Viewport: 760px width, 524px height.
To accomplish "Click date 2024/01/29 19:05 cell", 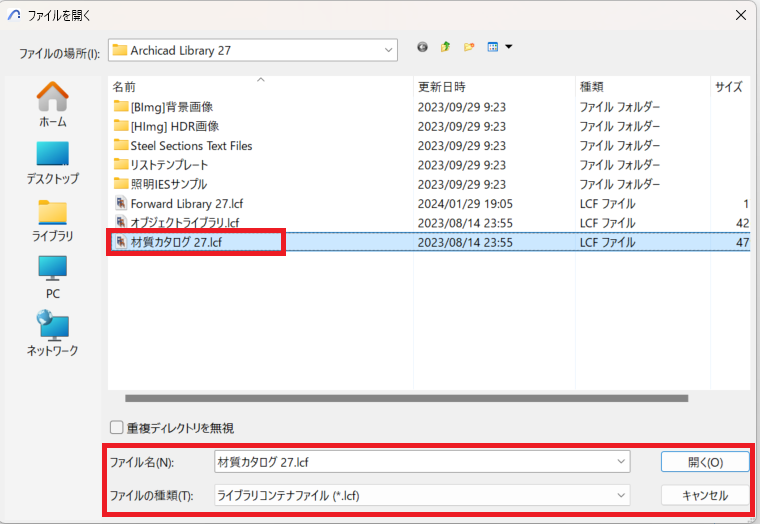I will click(465, 204).
